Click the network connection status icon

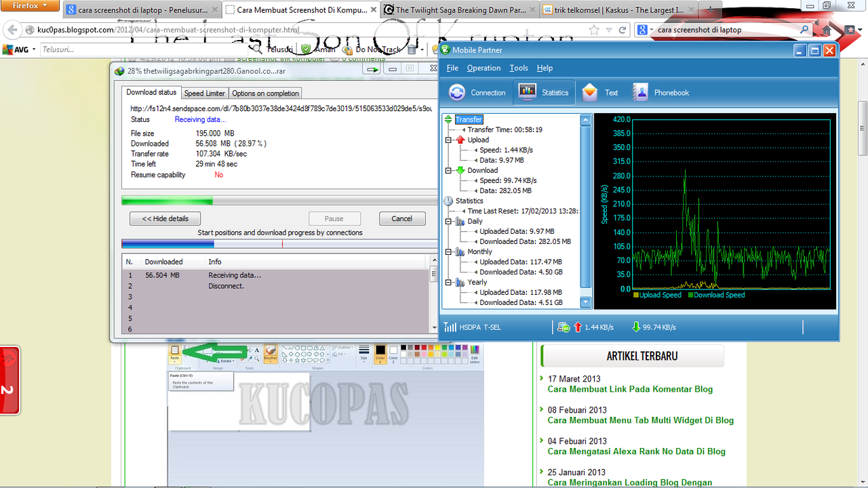point(564,327)
